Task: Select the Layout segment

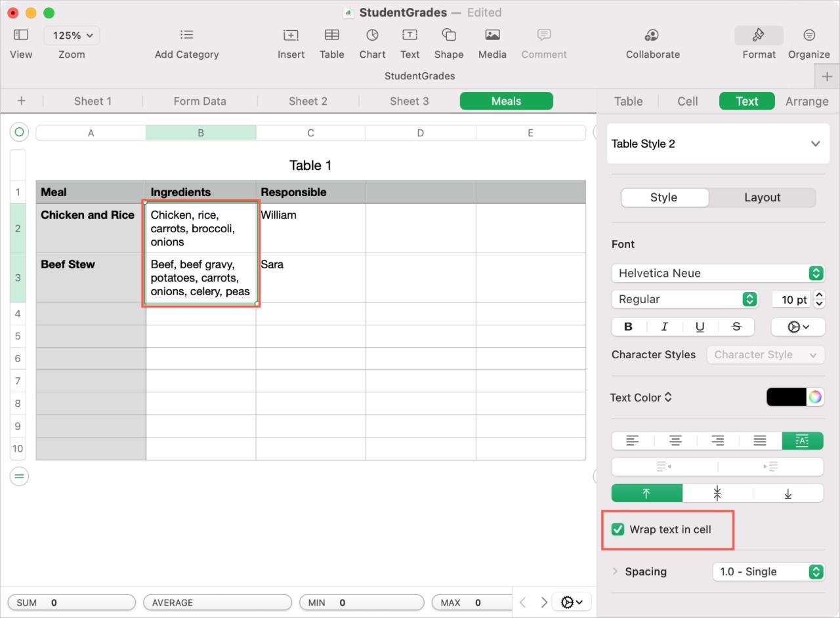Action: click(762, 197)
